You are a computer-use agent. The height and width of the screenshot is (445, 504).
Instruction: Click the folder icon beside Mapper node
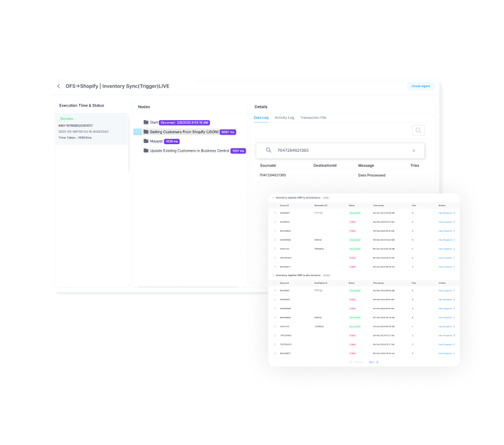tap(146, 141)
